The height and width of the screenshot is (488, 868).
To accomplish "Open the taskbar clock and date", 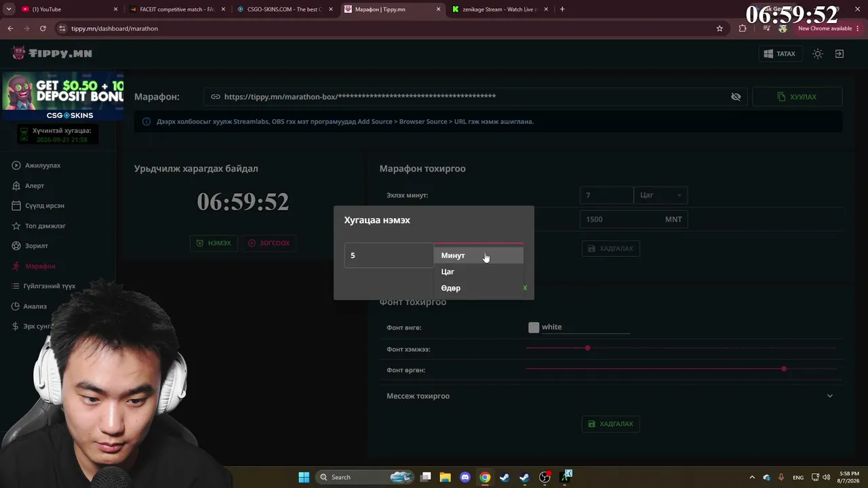I will (x=849, y=477).
